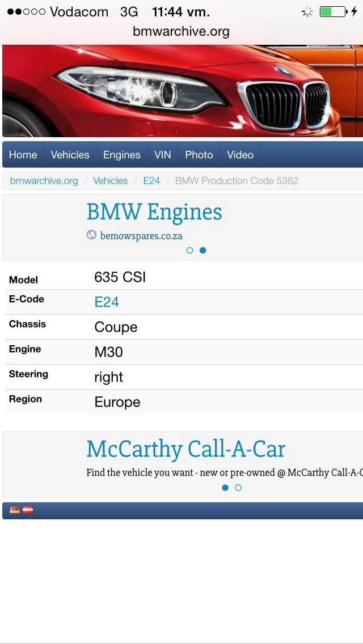Tap the signal strength dots
The height and width of the screenshot is (644, 363).
(x=26, y=12)
